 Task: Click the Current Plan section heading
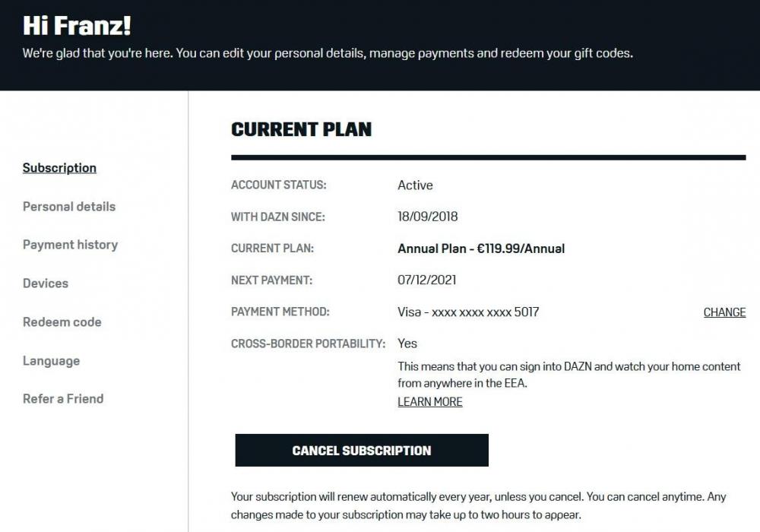click(301, 129)
